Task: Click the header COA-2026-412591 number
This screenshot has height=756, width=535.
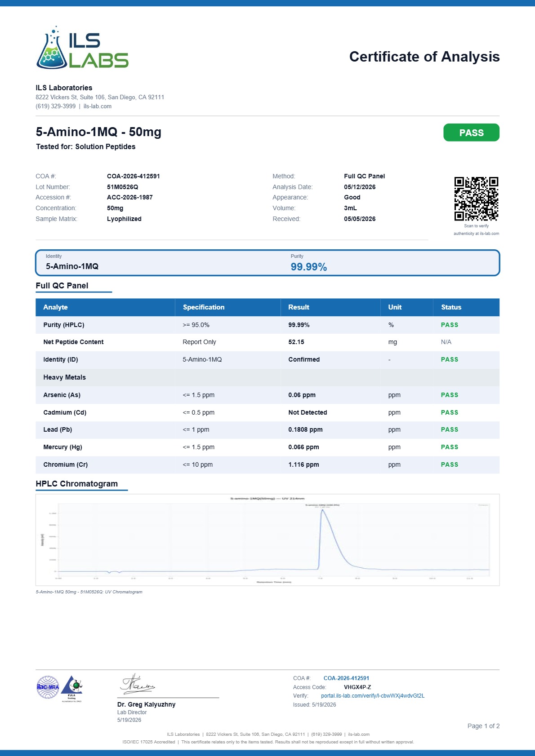Action: pos(134,176)
